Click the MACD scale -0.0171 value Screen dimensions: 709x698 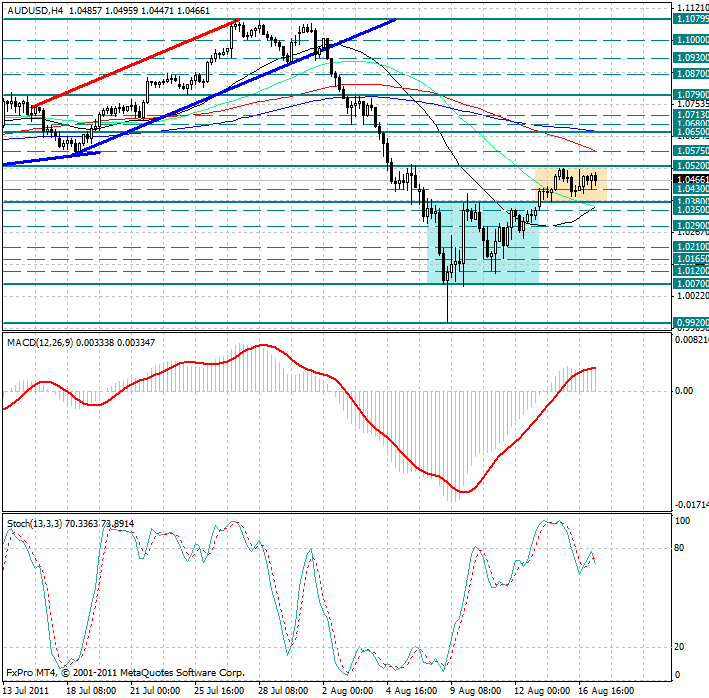point(692,505)
